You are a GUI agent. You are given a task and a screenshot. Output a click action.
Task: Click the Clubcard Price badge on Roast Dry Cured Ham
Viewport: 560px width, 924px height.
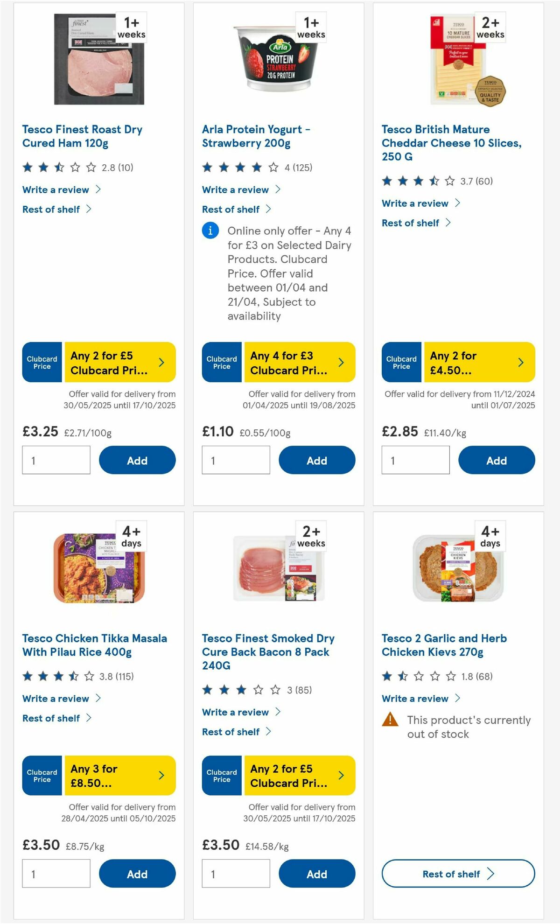pos(42,362)
